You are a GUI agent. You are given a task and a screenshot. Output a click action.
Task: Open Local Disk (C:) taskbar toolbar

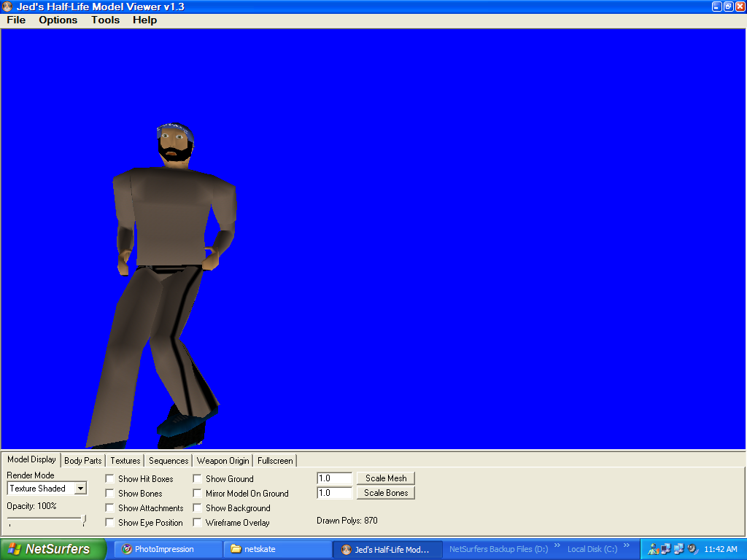pos(592,549)
